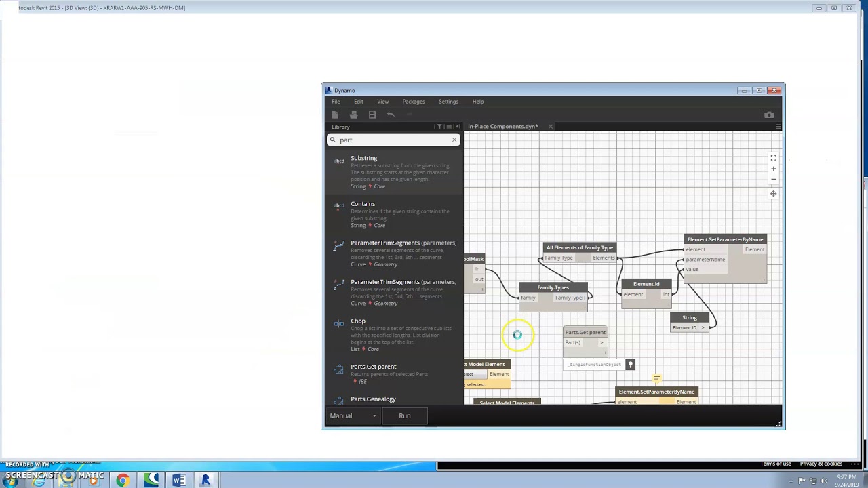Click the New file icon in Dynamo toolbar
The image size is (868, 488).
click(x=335, y=115)
